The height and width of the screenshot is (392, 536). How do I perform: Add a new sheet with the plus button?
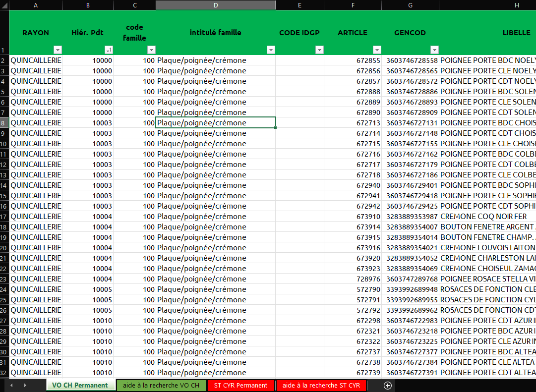[388, 386]
